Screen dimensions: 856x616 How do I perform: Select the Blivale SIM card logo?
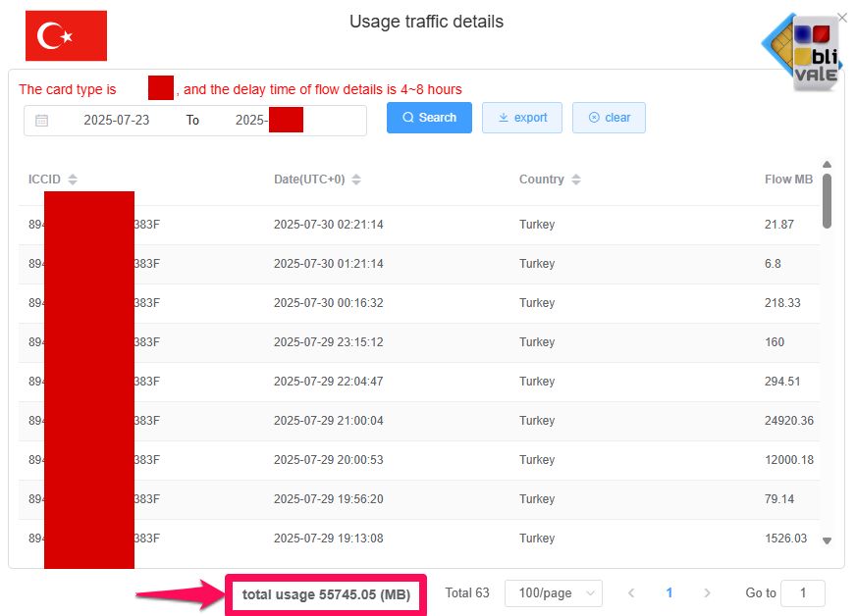click(801, 49)
